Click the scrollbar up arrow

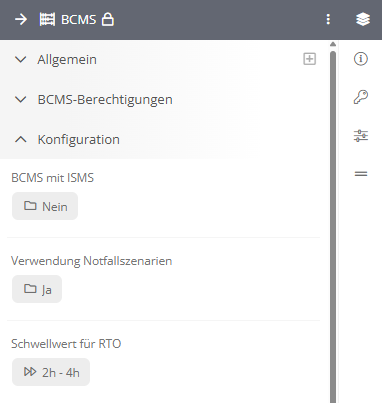pos(333,44)
